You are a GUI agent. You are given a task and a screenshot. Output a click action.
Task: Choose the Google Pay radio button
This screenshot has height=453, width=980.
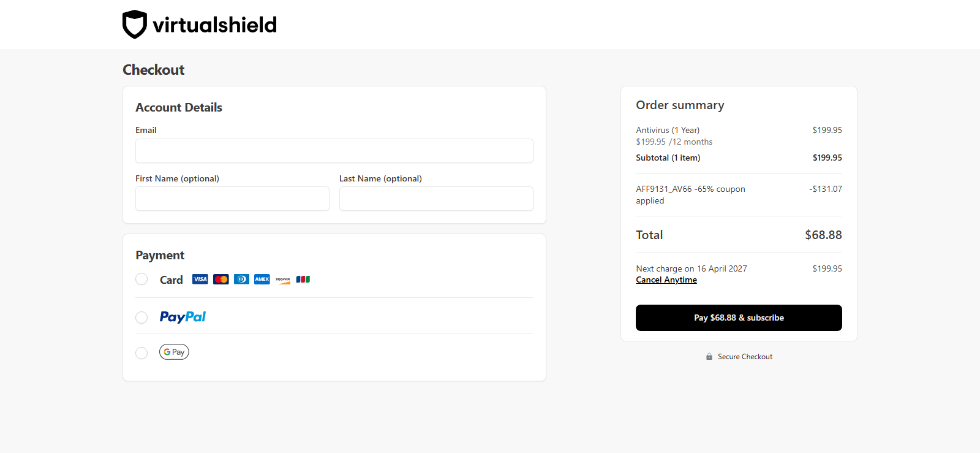point(141,353)
